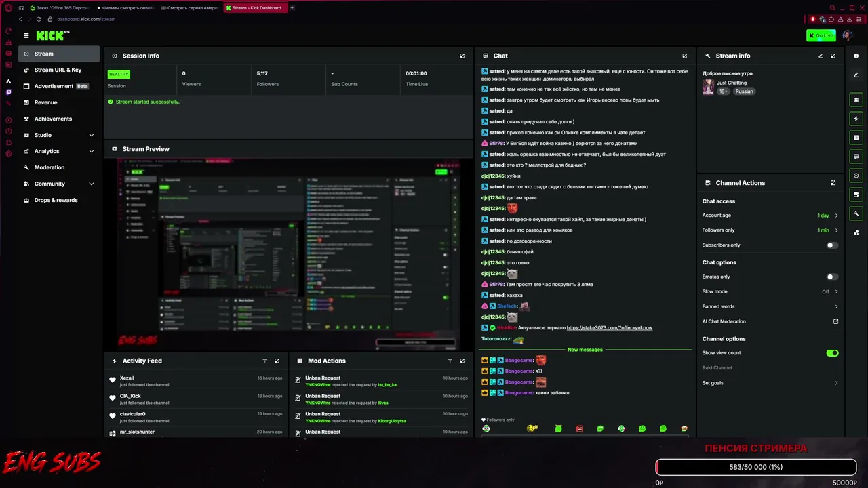Click username KiborgUbiytsa in Mod Actions
The image size is (868, 488).
[x=391, y=421]
